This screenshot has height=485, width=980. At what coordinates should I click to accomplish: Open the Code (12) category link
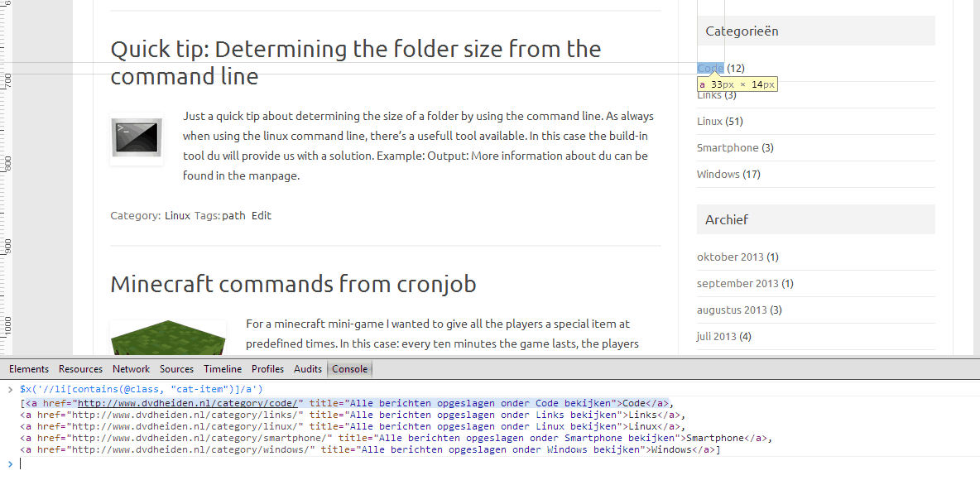tap(710, 68)
